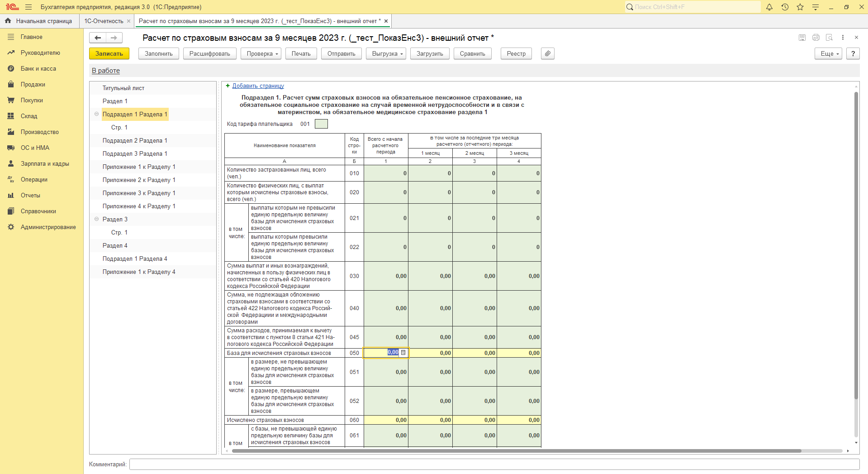
Task: Collapse Подраздел 1 Раздела 1 tree node
Action: pyautogui.click(x=96, y=114)
